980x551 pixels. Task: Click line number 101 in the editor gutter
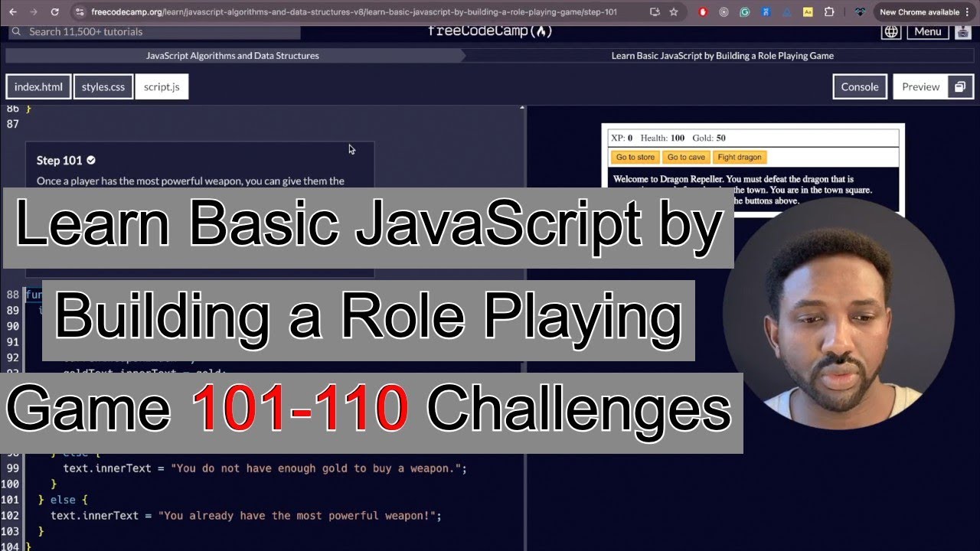(10, 500)
